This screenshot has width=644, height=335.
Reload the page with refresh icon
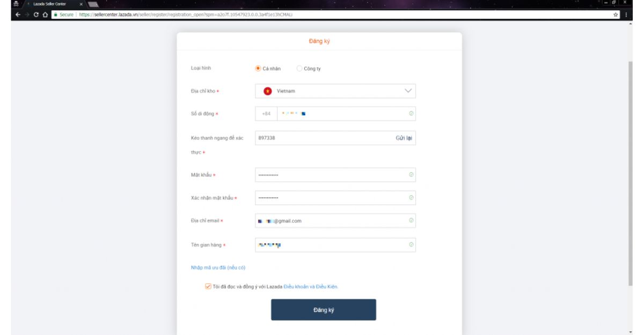point(36,14)
